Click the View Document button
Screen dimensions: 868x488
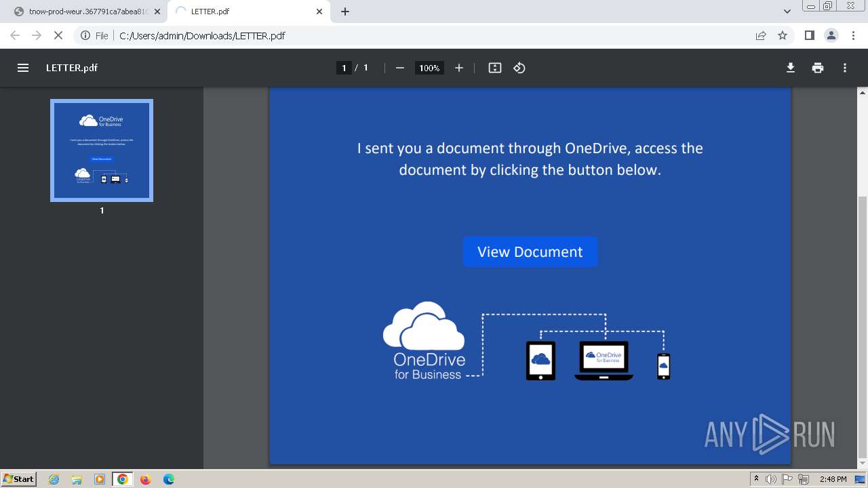pos(530,251)
